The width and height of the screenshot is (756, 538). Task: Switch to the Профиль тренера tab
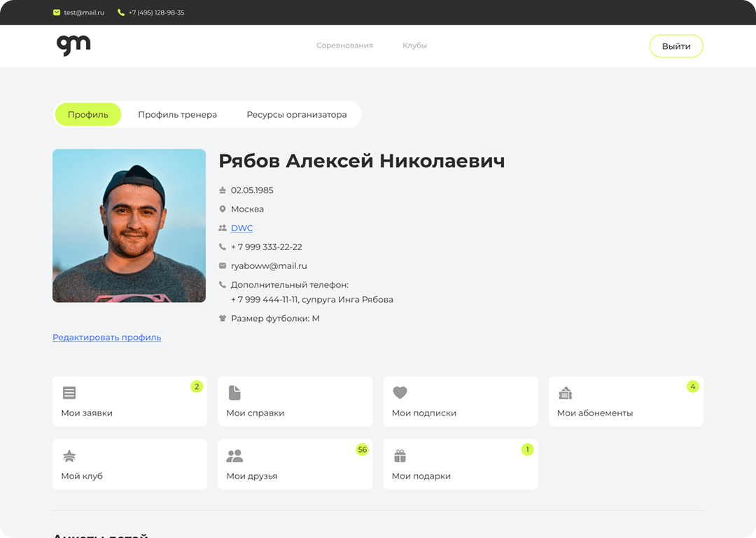(177, 115)
